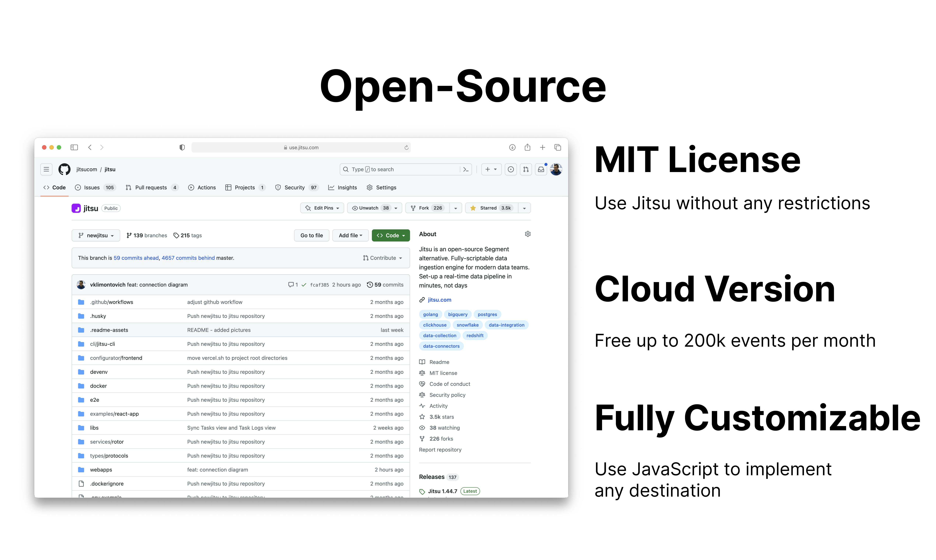Open the green Code dropdown

click(391, 235)
